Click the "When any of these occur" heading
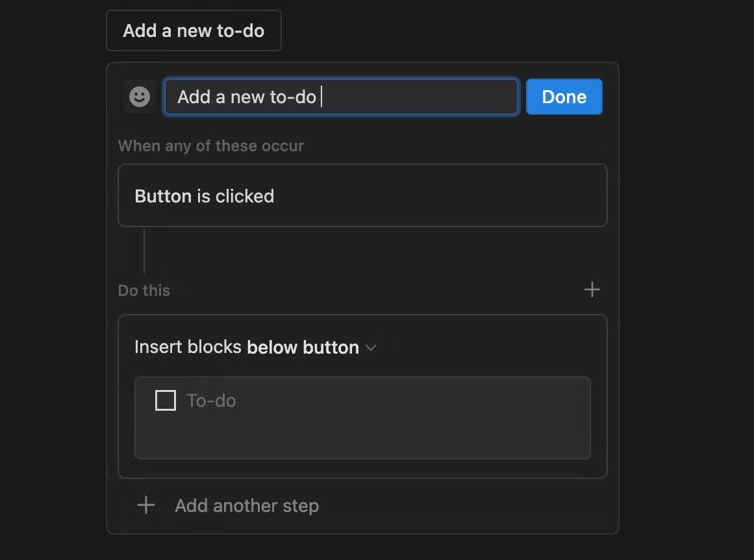Viewport: 754px width, 560px height. pyautogui.click(x=211, y=145)
